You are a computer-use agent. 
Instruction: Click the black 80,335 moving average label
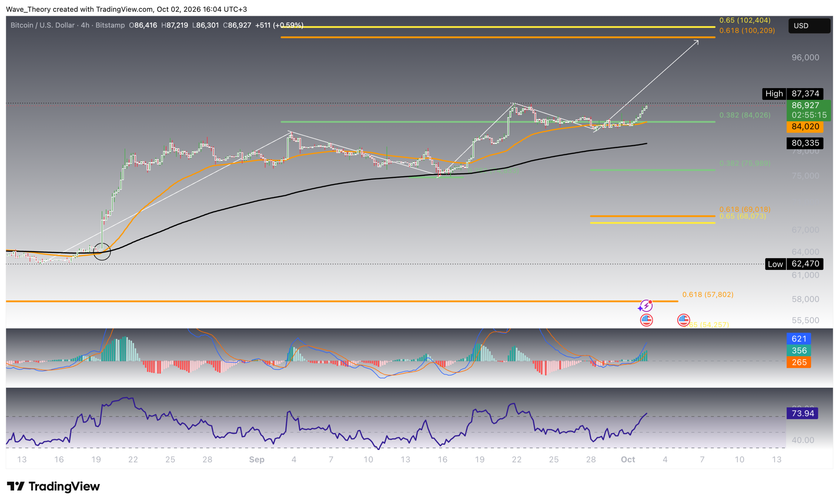pyautogui.click(x=805, y=143)
